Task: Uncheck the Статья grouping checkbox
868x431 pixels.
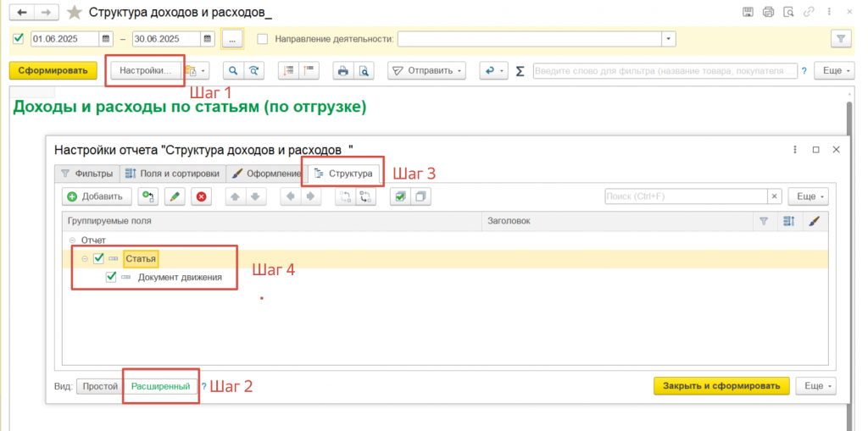Action: coord(99,258)
